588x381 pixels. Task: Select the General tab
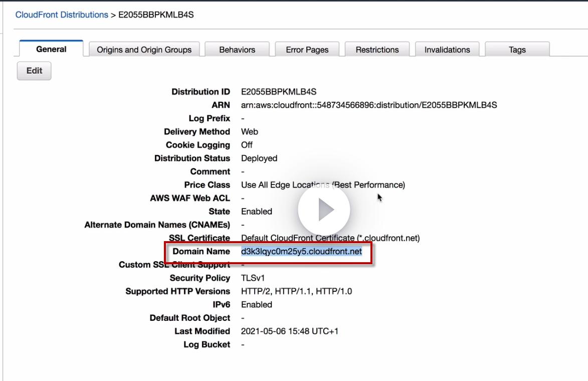pos(51,49)
